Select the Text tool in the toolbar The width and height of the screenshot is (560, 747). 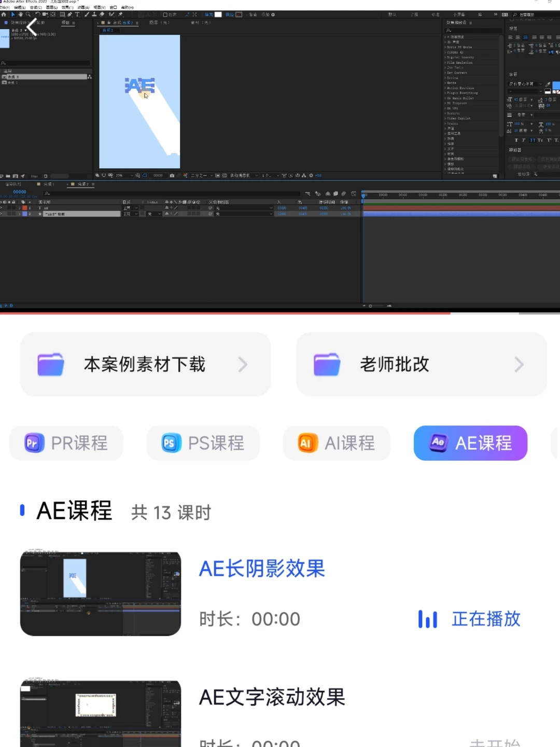tap(77, 15)
